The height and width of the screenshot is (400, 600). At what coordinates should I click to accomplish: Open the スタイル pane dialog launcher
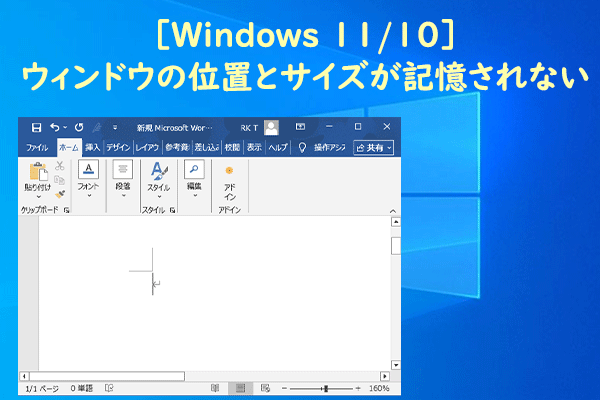(173, 210)
